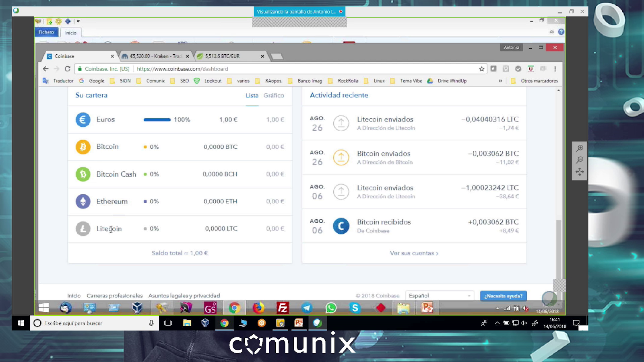Open Firefox from the remote taskbar
The height and width of the screenshot is (362, 644).
pyautogui.click(x=258, y=308)
